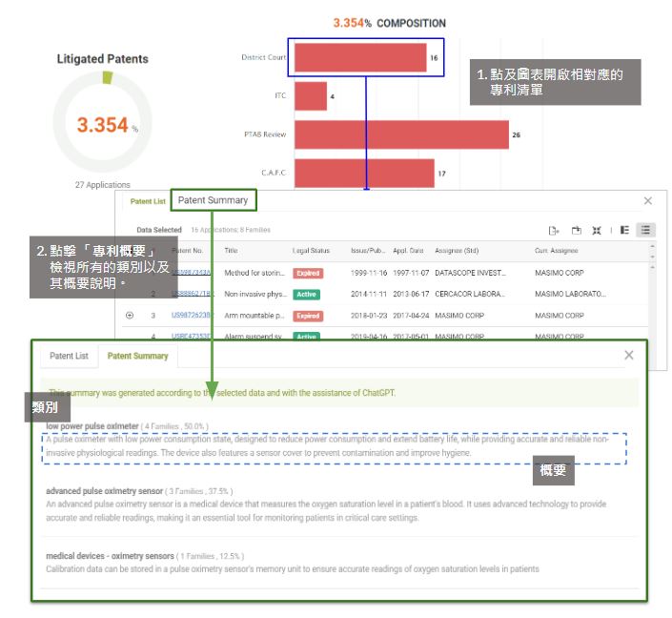
Task: Select 'advanced pulse oximetry sensor' category
Action: (104, 490)
